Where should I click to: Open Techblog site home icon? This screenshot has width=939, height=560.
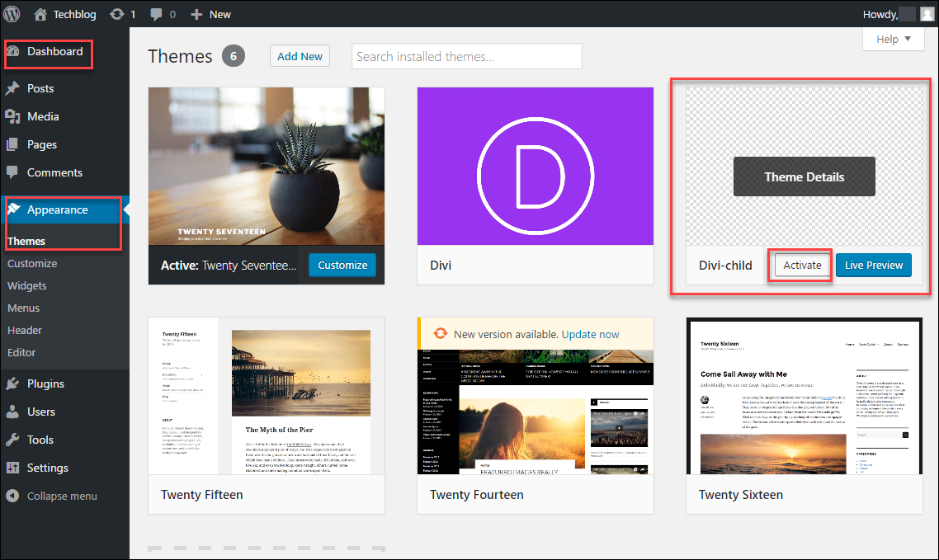(x=40, y=14)
